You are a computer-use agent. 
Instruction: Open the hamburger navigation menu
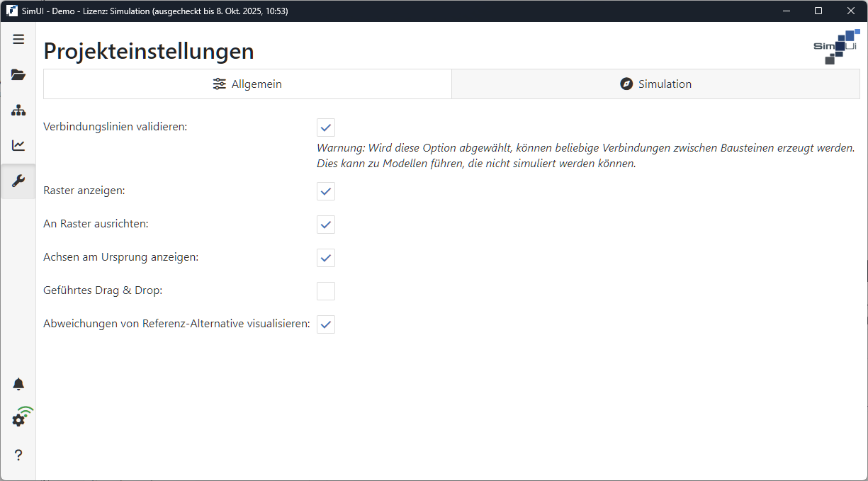tap(18, 39)
